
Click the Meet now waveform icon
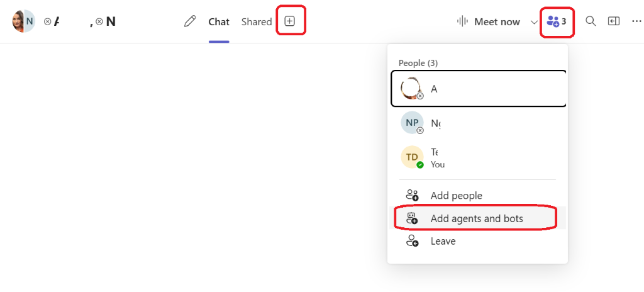(x=463, y=21)
